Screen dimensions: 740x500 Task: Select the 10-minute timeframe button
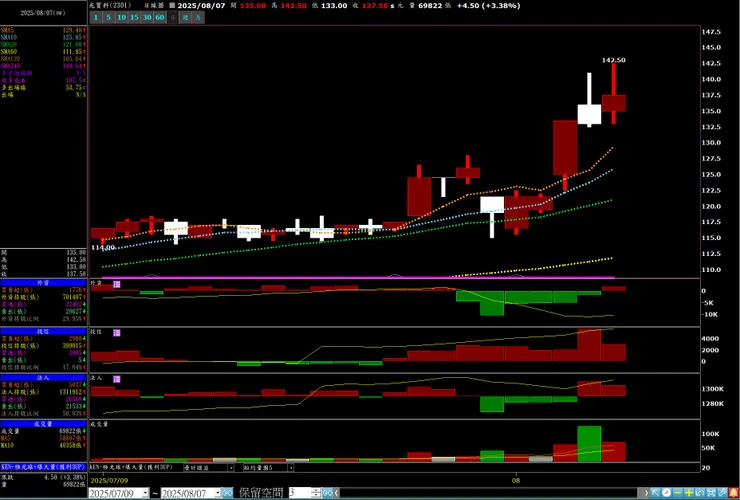point(121,17)
